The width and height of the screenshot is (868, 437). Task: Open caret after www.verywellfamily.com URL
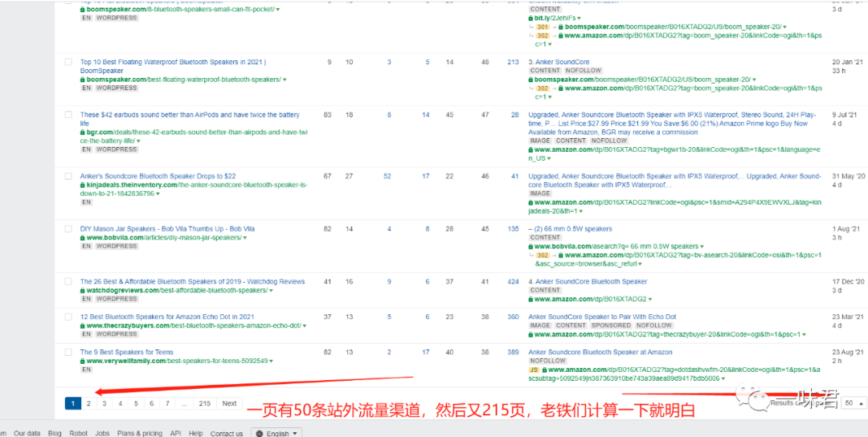click(271, 361)
